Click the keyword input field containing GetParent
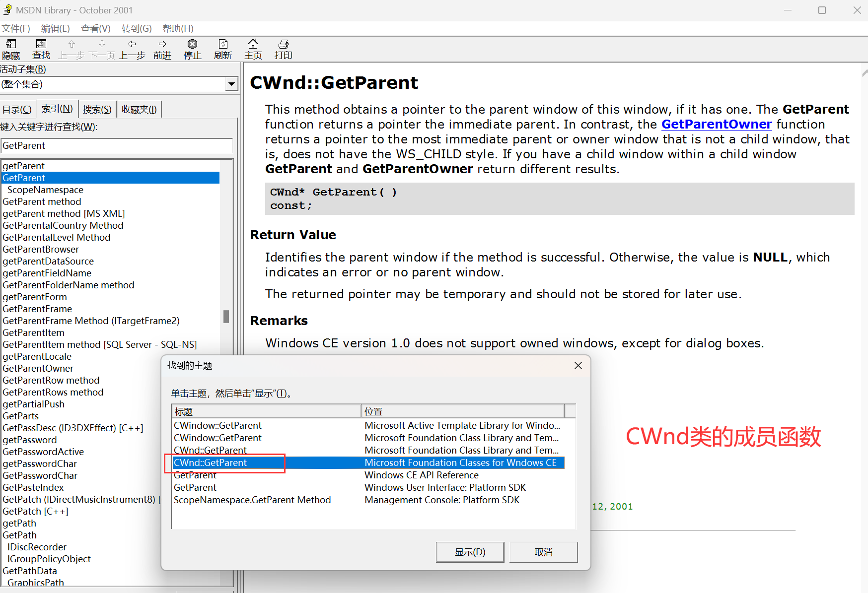The image size is (868, 593). tap(117, 146)
